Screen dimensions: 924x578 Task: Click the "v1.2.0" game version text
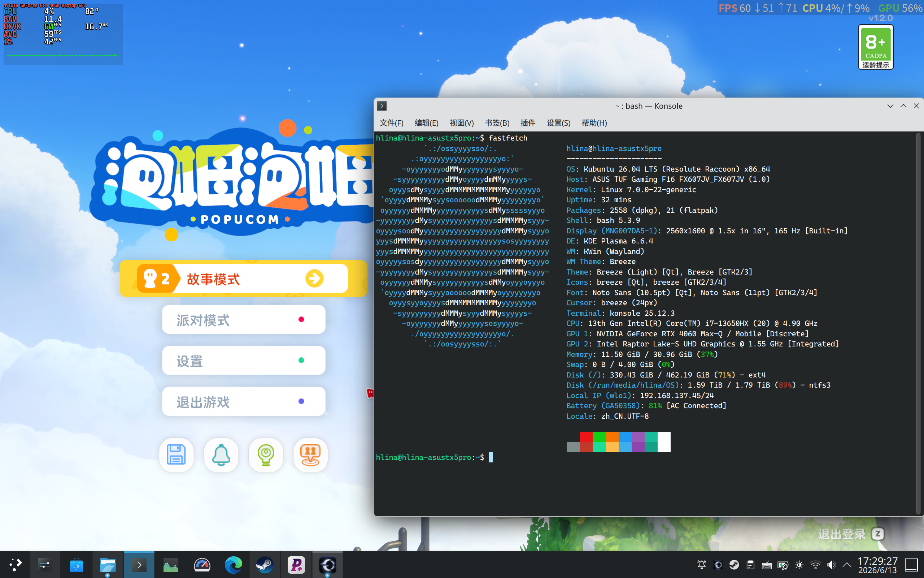[880, 18]
